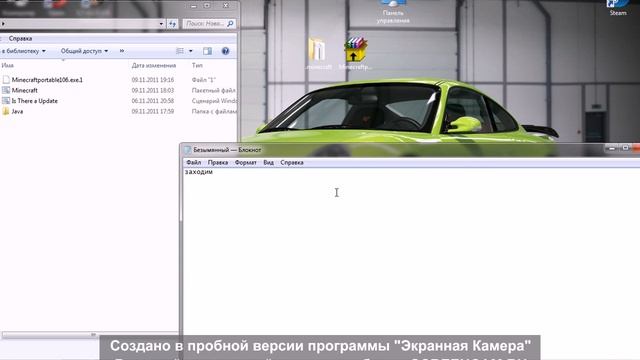
Task: Open the Правка menu in Notepad
Action: click(218, 162)
